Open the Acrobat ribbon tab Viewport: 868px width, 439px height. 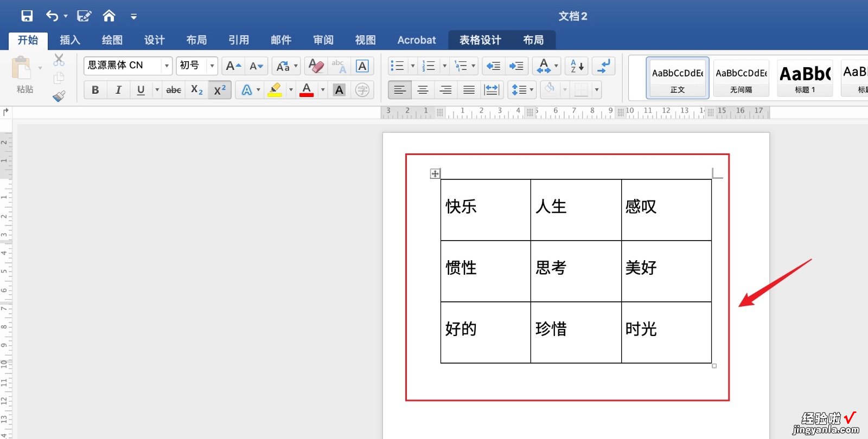(x=417, y=40)
